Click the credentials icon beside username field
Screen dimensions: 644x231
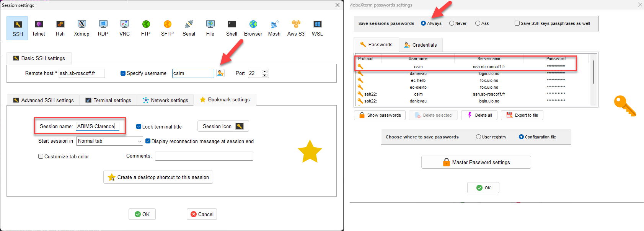tap(220, 73)
